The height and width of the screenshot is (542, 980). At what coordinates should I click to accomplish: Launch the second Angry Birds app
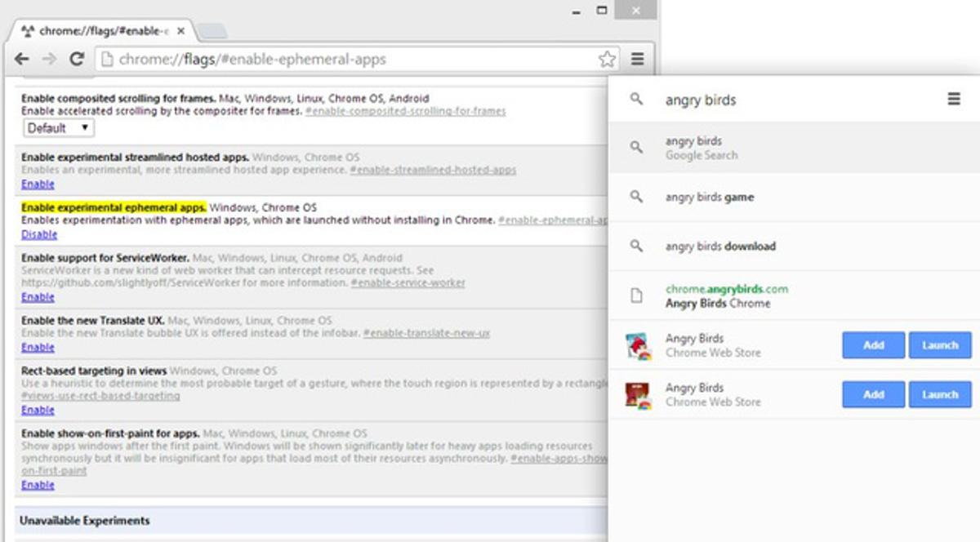(940, 395)
